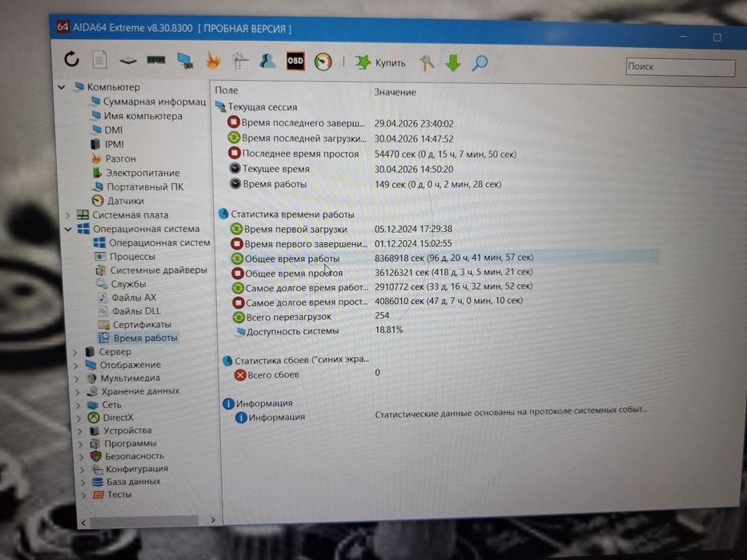Expand the Программы node

click(82, 444)
